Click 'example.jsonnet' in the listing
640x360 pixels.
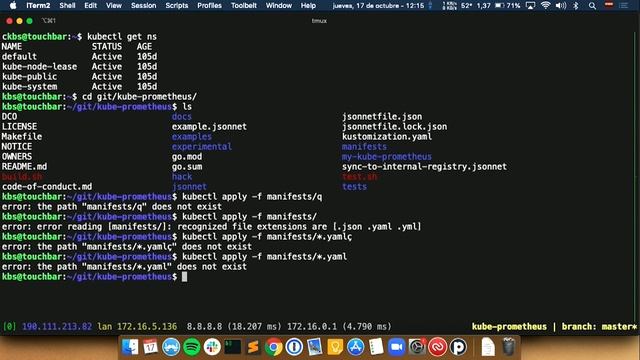[209, 127]
